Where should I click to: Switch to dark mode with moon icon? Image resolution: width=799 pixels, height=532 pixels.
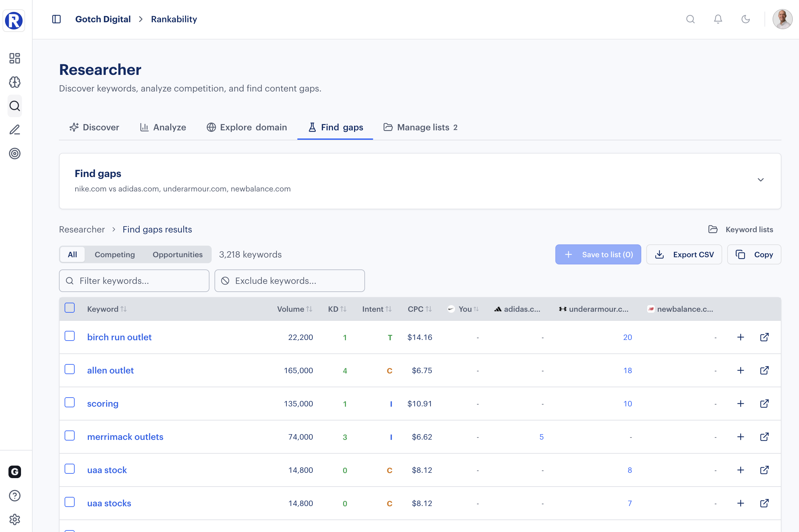746,19
